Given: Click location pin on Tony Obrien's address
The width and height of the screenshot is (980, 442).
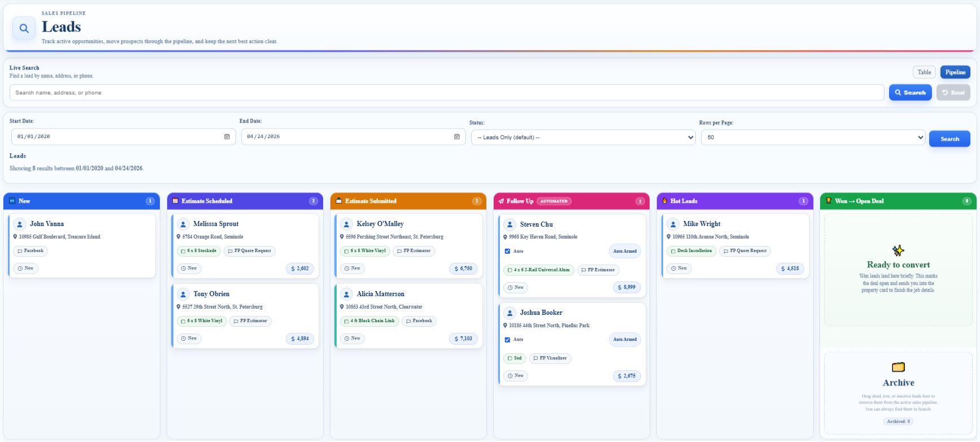Looking at the screenshot, I should click(178, 307).
